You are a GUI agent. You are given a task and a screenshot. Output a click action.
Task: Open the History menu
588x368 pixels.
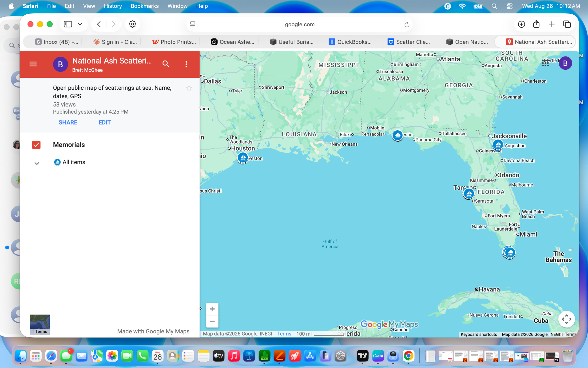click(x=113, y=6)
